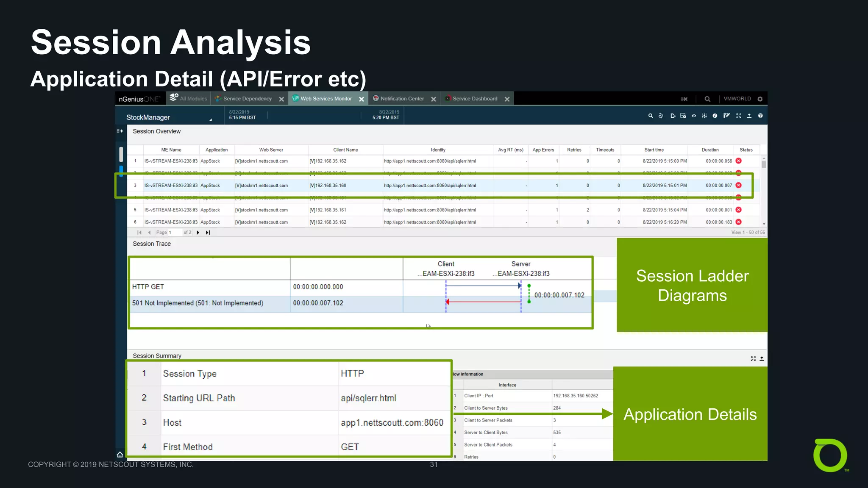This screenshot has height=488, width=868.
Task: Jump to last page of sessions
Action: click(x=208, y=233)
